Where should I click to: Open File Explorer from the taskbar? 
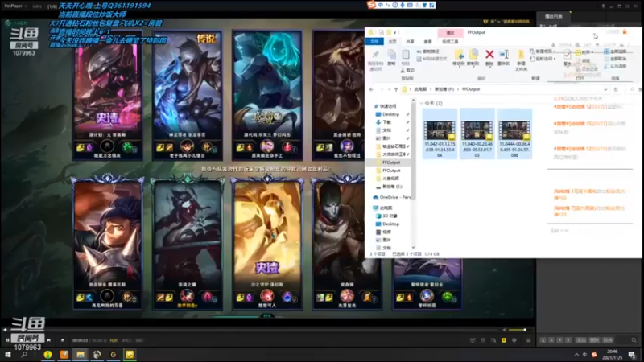80,355
